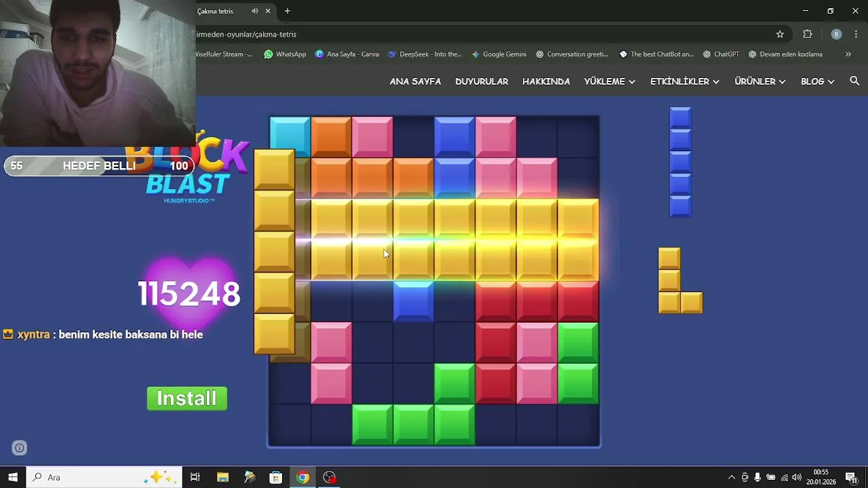Open the Windows Start menu
This screenshot has height=488, width=868.
pos(13,477)
